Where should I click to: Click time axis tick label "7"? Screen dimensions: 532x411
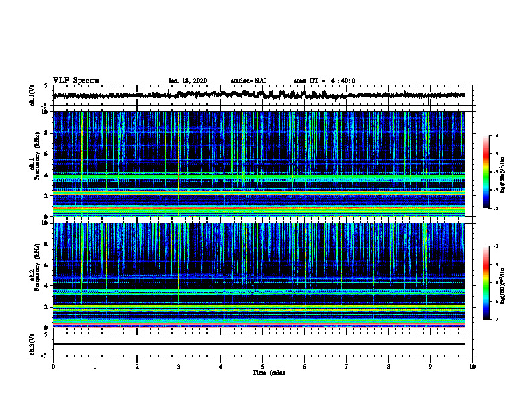pos(347,367)
